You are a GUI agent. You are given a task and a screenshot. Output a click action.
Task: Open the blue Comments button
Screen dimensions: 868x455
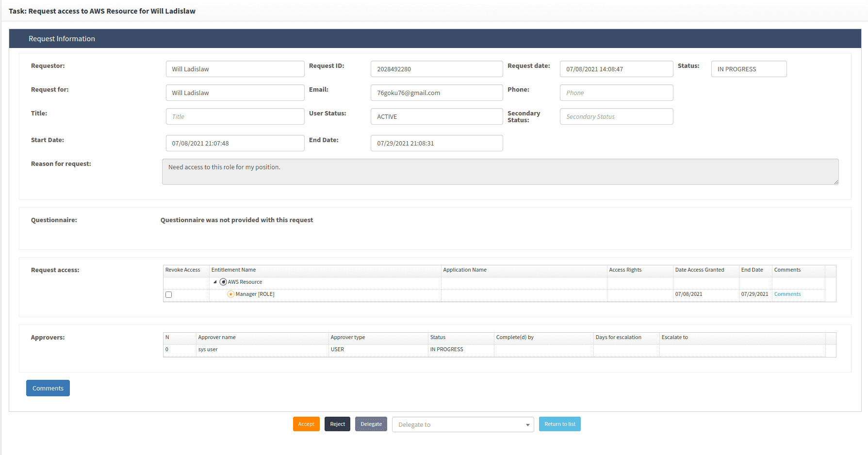pos(48,388)
